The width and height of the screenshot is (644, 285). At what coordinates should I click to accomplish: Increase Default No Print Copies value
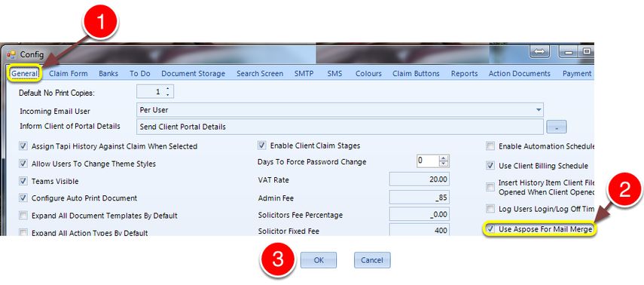click(167, 89)
